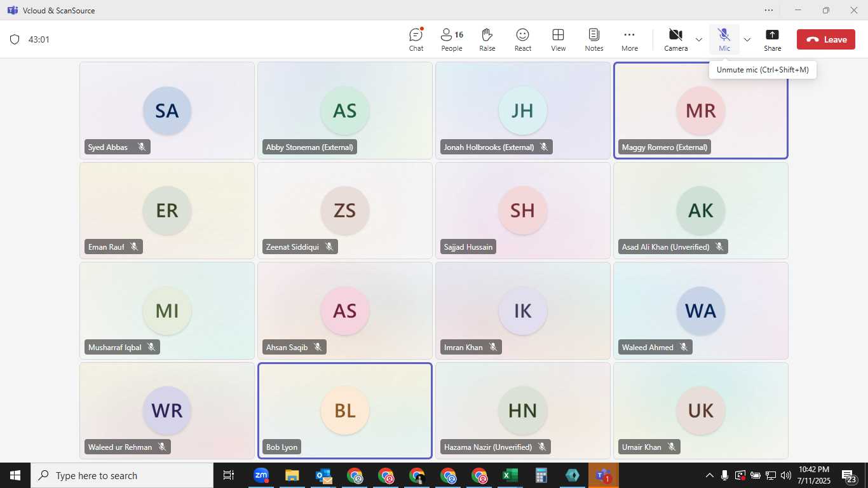Click Waleed ur Rehman's muted mic icon
Image resolution: width=868 pixels, height=488 pixels.
[x=162, y=447]
